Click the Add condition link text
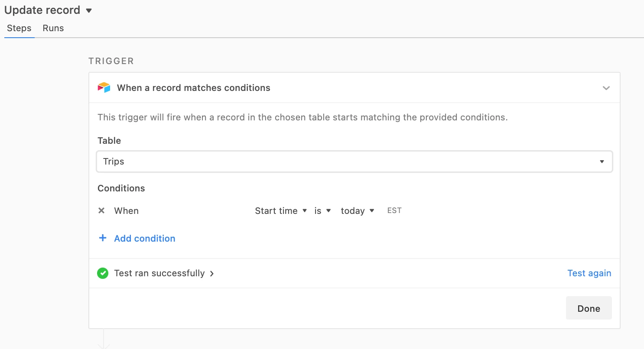The height and width of the screenshot is (349, 644). tap(145, 239)
